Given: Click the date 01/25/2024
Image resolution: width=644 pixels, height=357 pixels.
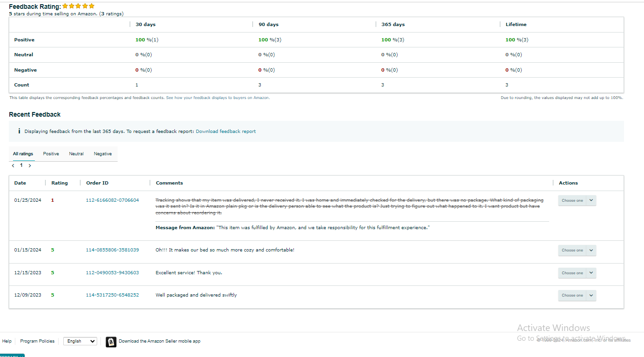Looking at the screenshot, I should pos(28,200).
